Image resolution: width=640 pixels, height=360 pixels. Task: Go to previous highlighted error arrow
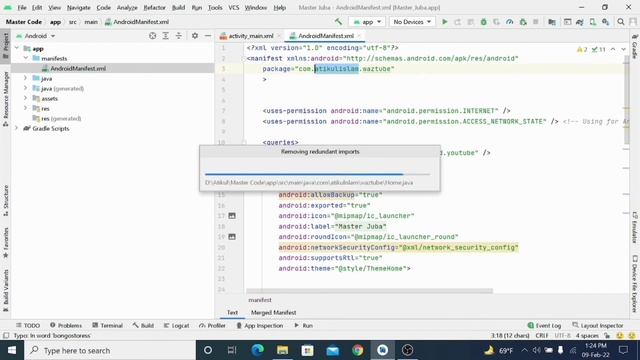613,49
